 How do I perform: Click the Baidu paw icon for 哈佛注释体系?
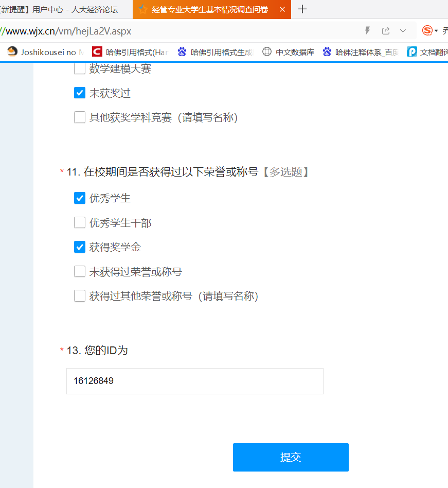tap(327, 51)
